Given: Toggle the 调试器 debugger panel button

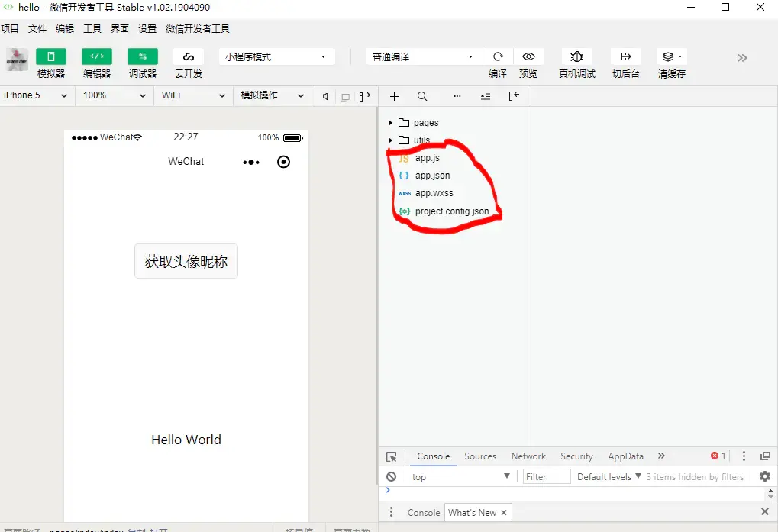Looking at the screenshot, I should click(143, 56).
